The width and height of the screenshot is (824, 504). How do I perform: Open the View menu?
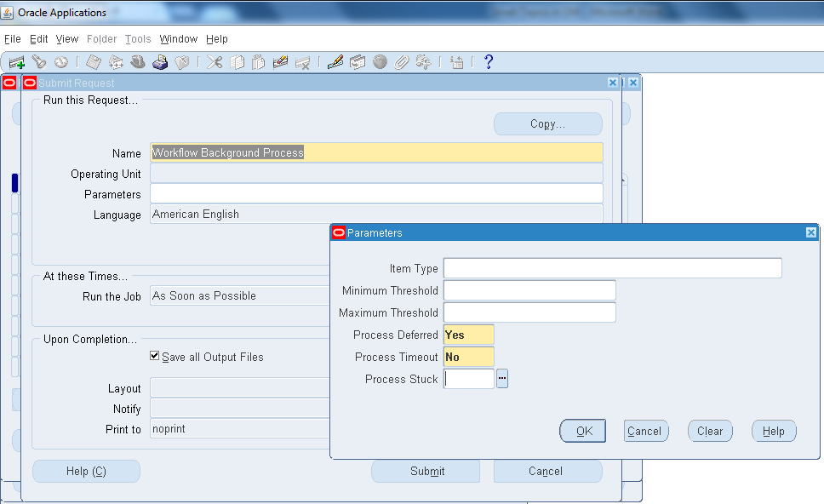click(67, 39)
